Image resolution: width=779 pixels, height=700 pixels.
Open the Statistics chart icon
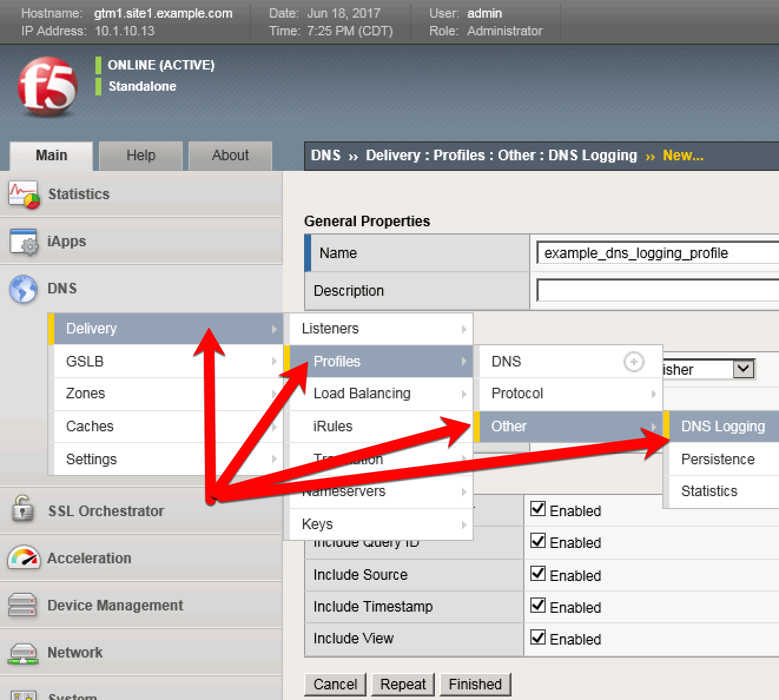(24, 195)
